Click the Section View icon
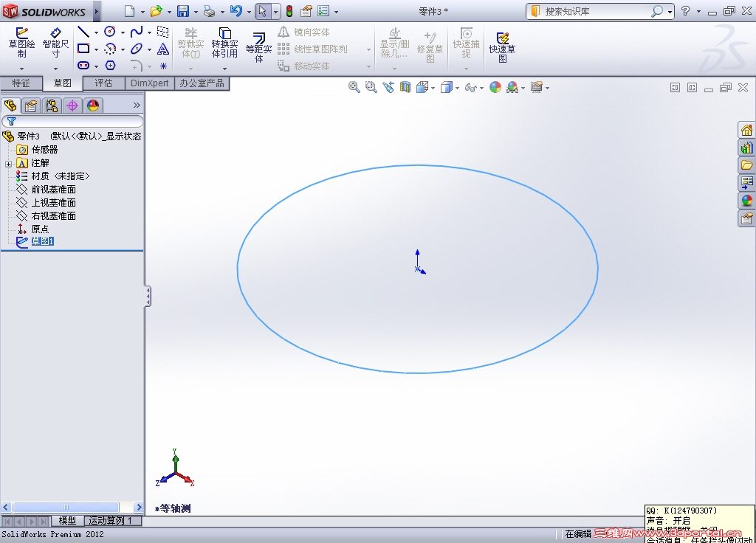This screenshot has width=756, height=543. coord(405,87)
